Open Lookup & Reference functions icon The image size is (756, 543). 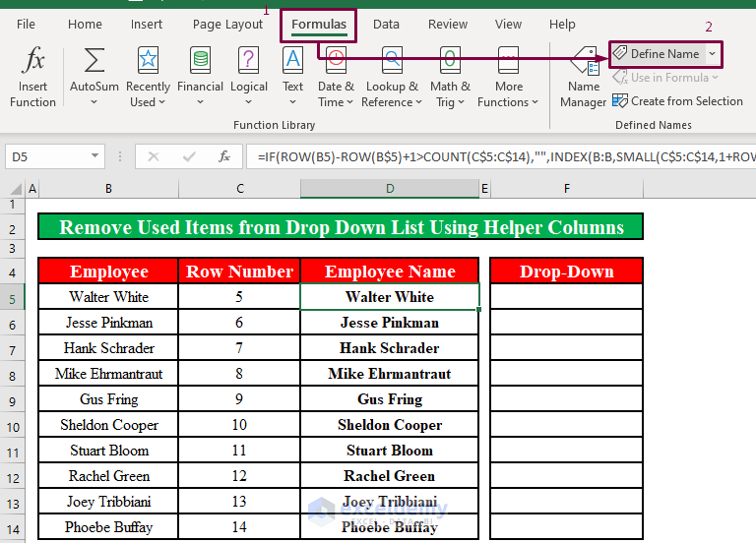click(392, 60)
